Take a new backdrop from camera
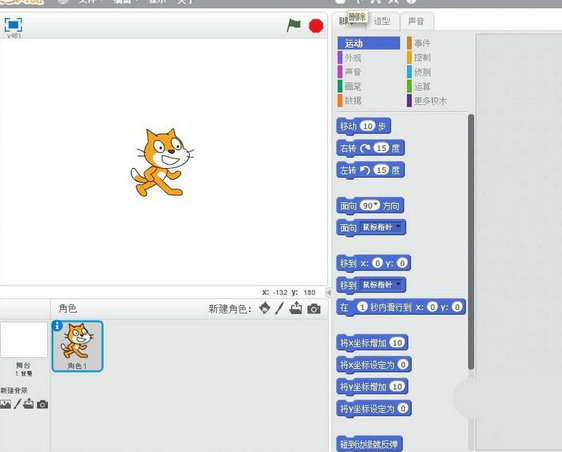Viewport: 562px width, 452px height. [42, 405]
